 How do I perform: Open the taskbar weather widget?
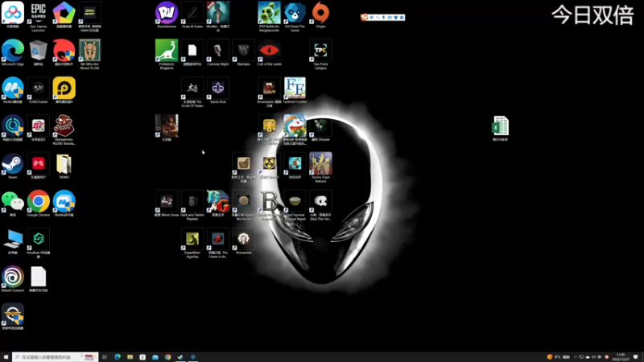click(558, 357)
